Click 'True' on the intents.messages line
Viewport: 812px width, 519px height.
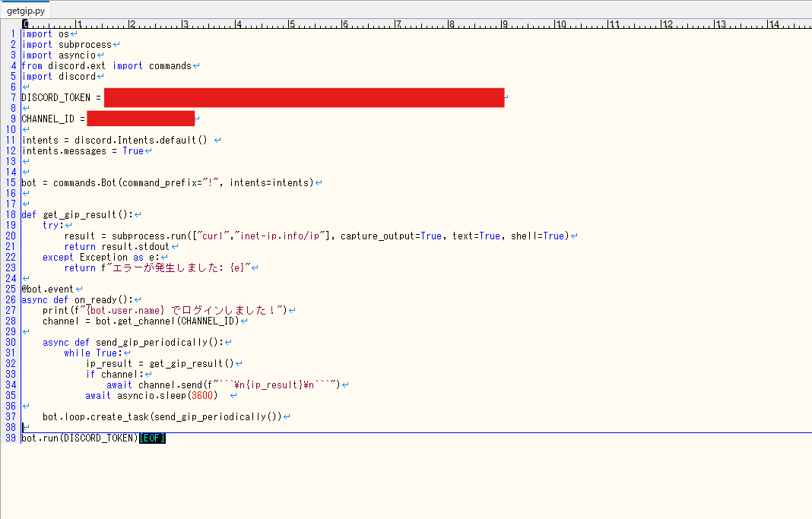[132, 151]
